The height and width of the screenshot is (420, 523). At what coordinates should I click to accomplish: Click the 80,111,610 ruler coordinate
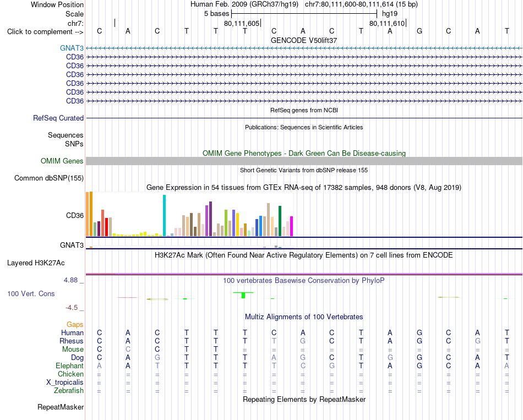click(387, 23)
